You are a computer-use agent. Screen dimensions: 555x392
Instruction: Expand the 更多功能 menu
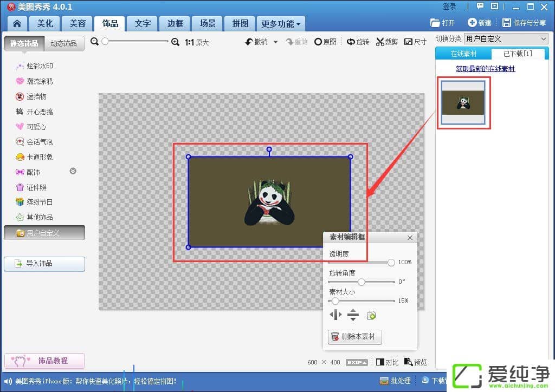click(x=281, y=24)
